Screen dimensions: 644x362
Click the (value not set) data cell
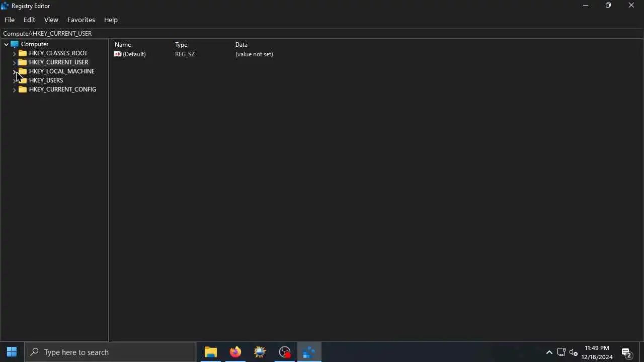pyautogui.click(x=254, y=54)
